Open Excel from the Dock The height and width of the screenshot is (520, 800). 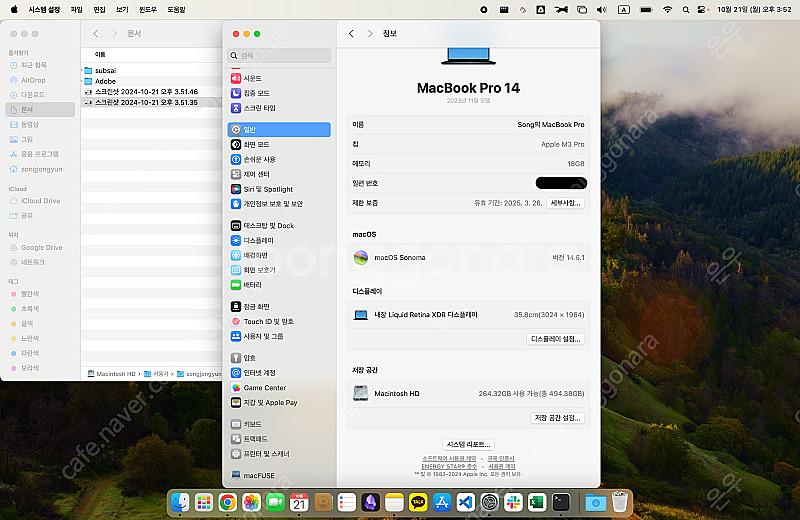537,503
